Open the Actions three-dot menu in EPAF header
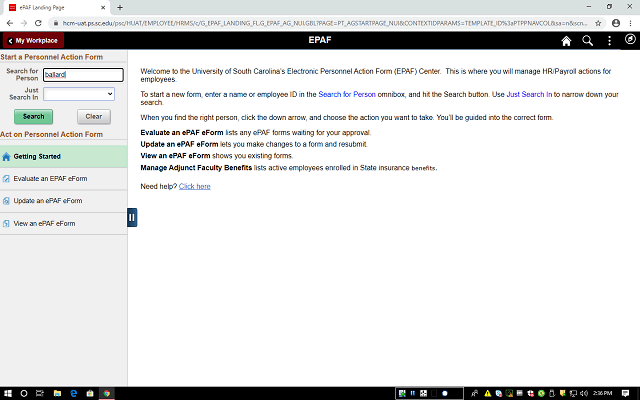 pos(609,41)
